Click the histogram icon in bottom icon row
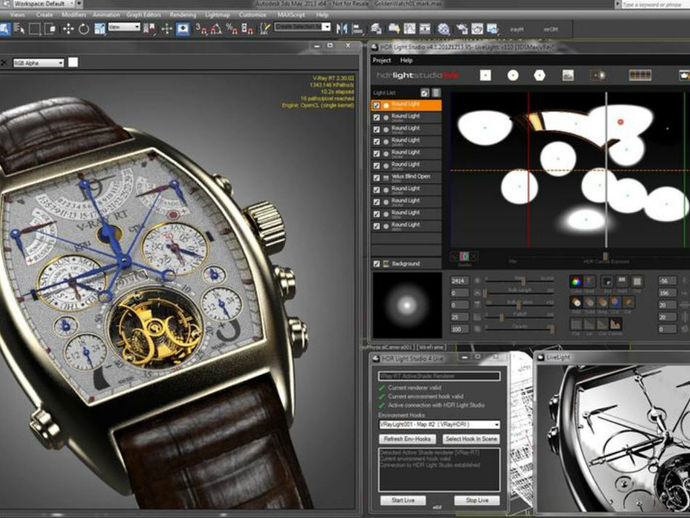 pyautogui.click(x=615, y=324)
